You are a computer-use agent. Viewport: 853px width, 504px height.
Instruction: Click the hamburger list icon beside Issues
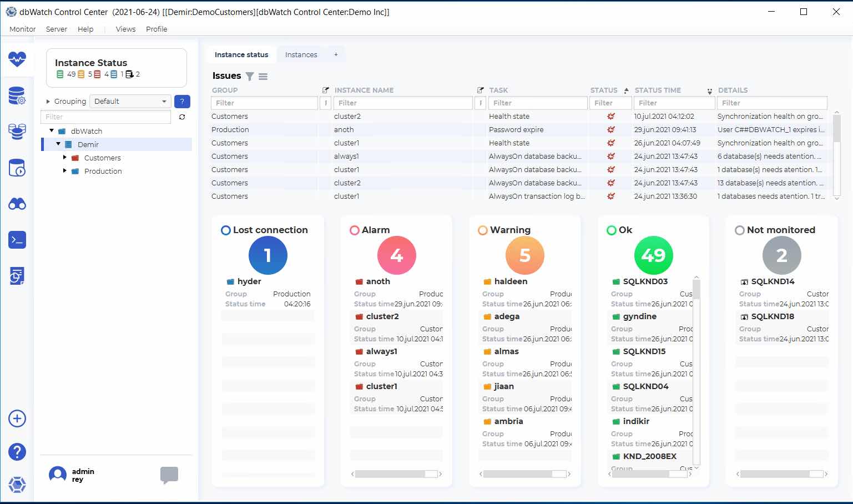(263, 77)
